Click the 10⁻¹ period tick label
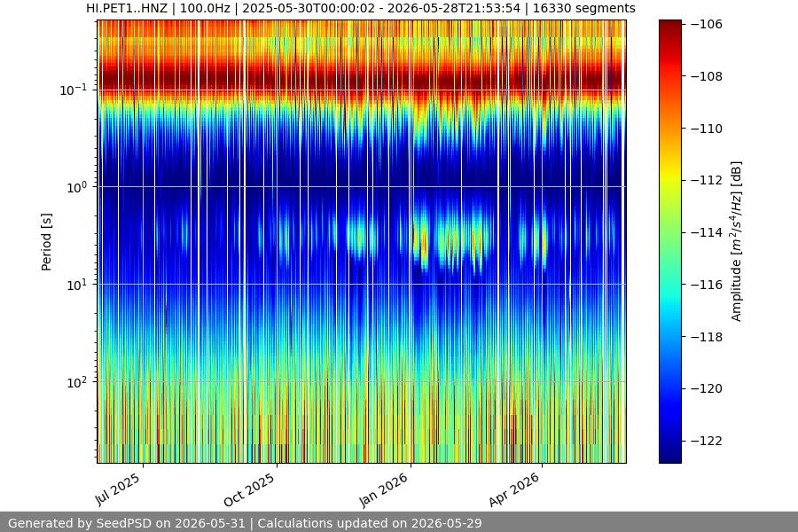Viewport: 798px width, 532px height. click(x=74, y=90)
